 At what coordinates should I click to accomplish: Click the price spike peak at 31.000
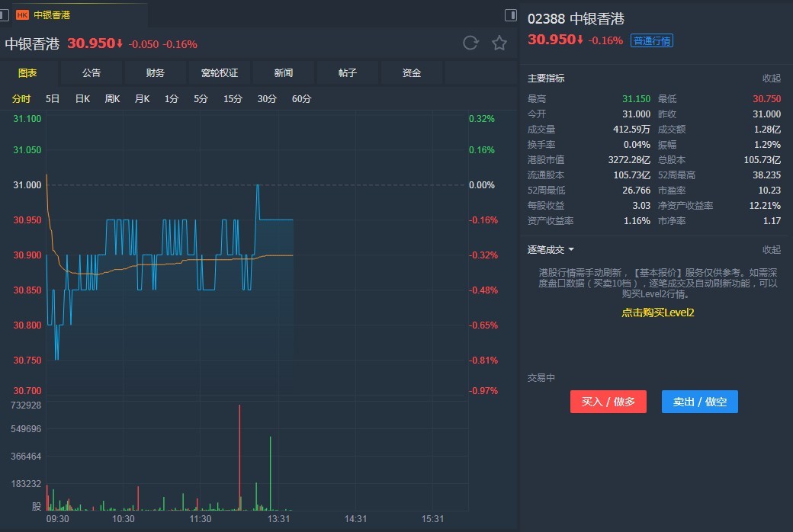point(258,186)
